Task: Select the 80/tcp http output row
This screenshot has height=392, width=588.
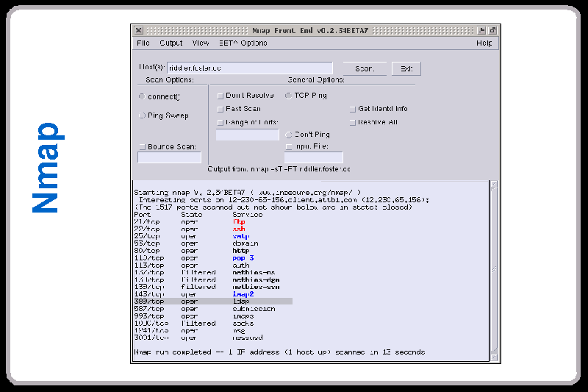Action: pos(192,251)
